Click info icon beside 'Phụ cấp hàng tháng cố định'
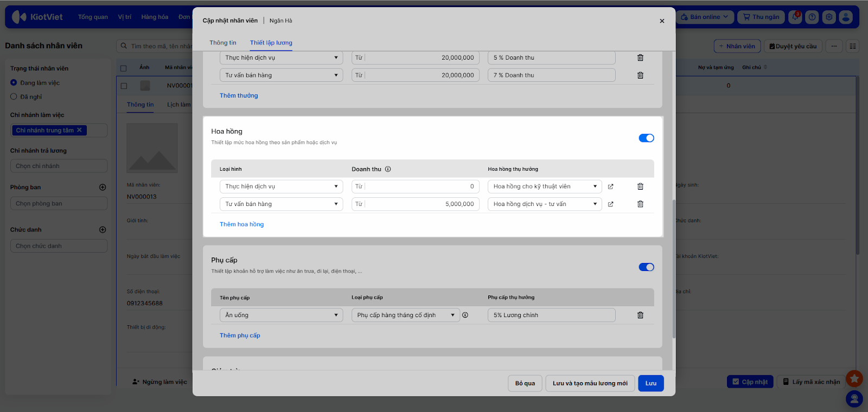This screenshot has width=868, height=412. [465, 315]
